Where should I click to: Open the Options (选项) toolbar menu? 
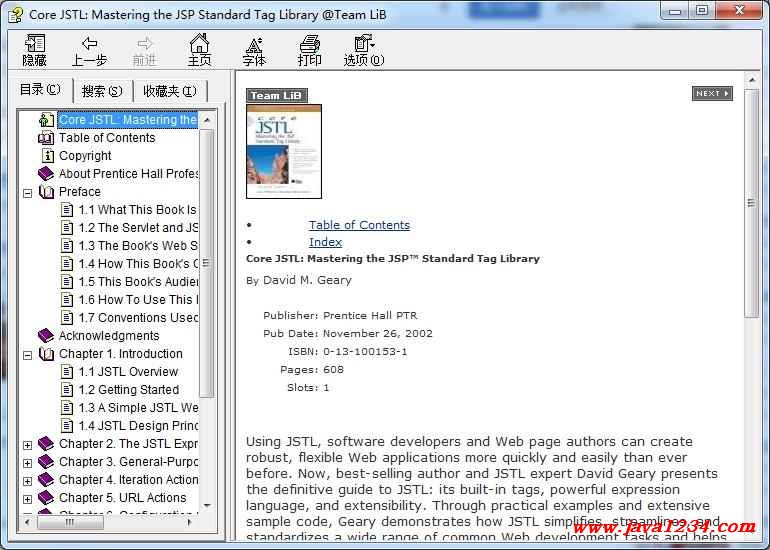click(x=363, y=44)
